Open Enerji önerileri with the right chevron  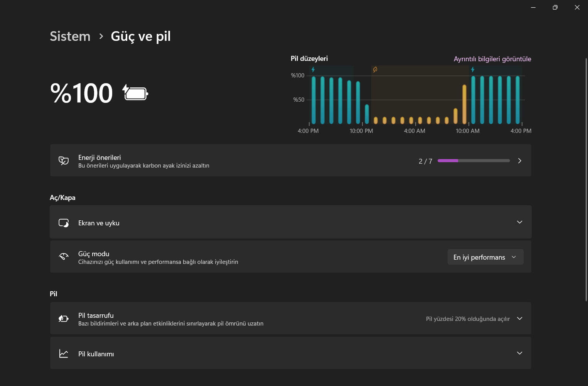(x=519, y=161)
